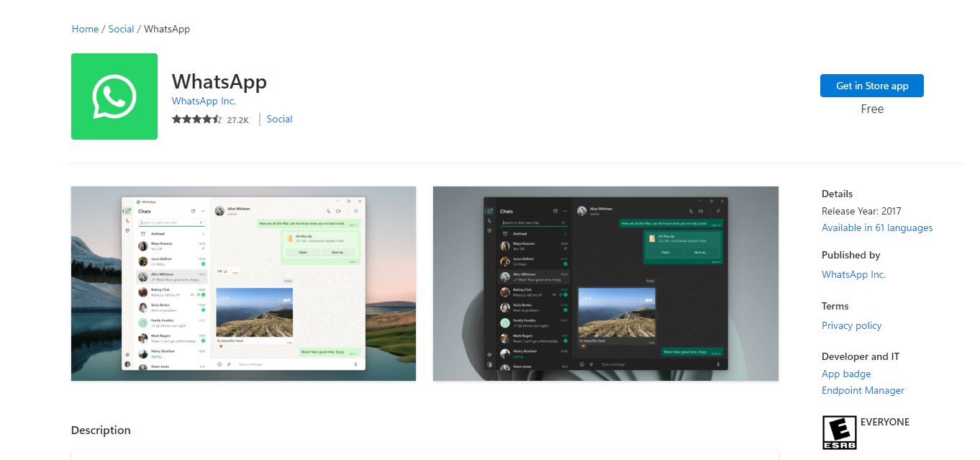Click WhatsApp Inc. below the app title
980x460 pixels.
[203, 101]
